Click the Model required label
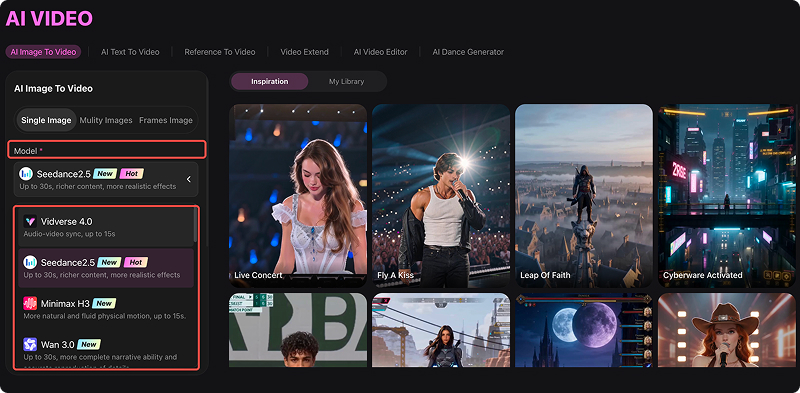Image resolution: width=800 pixels, height=393 pixels. pyautogui.click(x=28, y=151)
